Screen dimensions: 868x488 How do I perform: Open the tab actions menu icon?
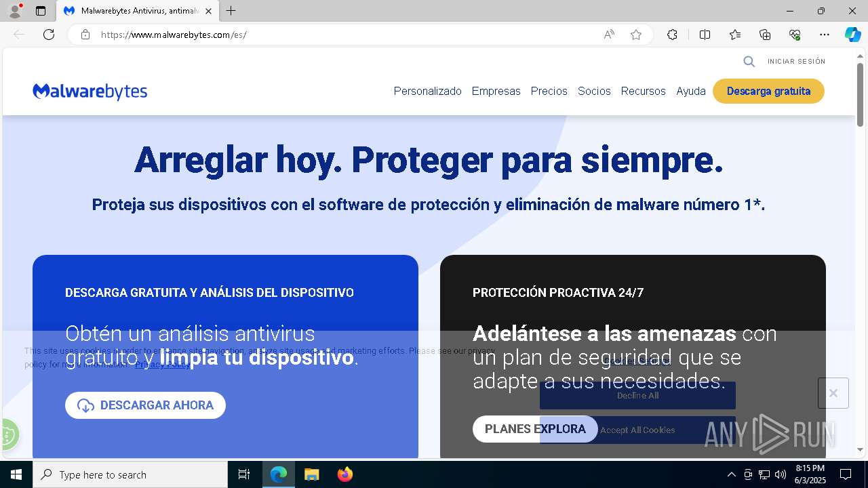pos(41,11)
